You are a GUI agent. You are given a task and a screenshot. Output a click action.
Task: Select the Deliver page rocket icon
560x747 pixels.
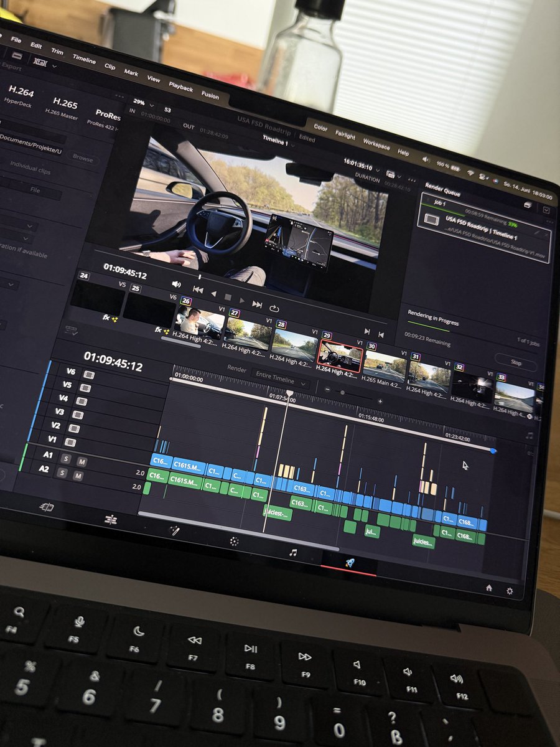[x=350, y=563]
